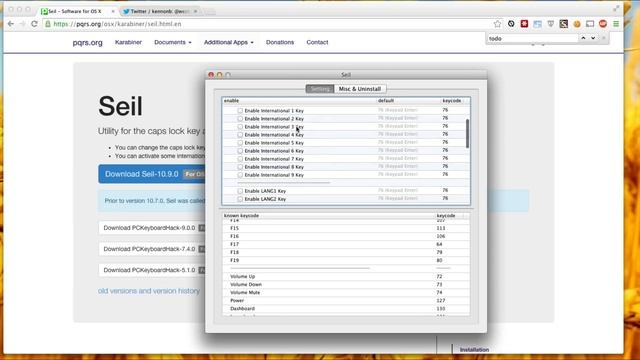Select the Volume Mute row

click(x=346, y=293)
